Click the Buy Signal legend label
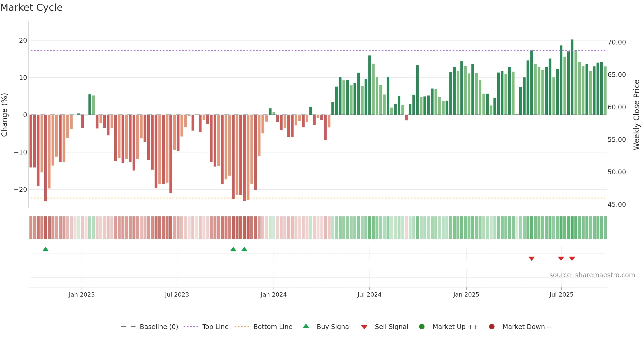The image size is (644, 362). [334, 327]
